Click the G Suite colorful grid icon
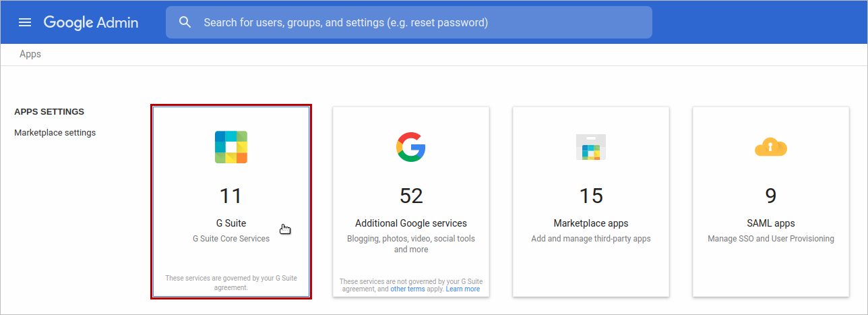The width and height of the screenshot is (868, 315). tap(231, 147)
